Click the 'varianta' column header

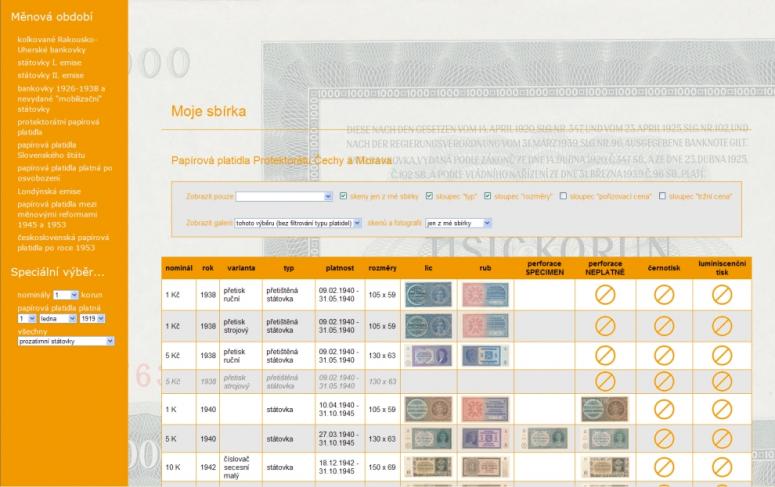[x=241, y=268]
